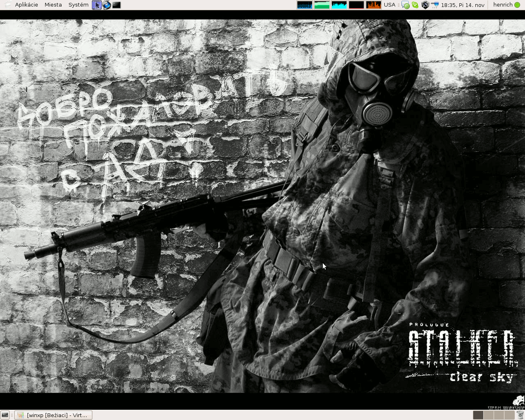Launch the terminal from the top panel

click(x=116, y=5)
